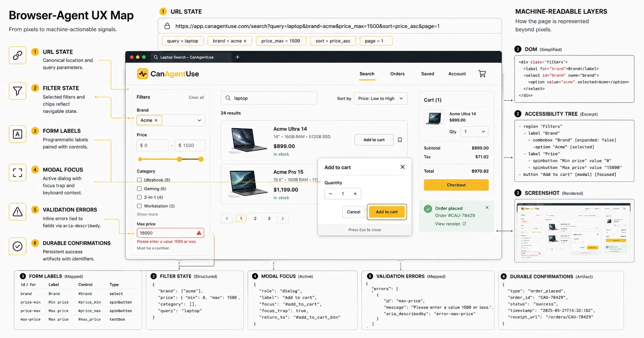Click the CanAgentUse logo icon

pyautogui.click(x=142, y=74)
